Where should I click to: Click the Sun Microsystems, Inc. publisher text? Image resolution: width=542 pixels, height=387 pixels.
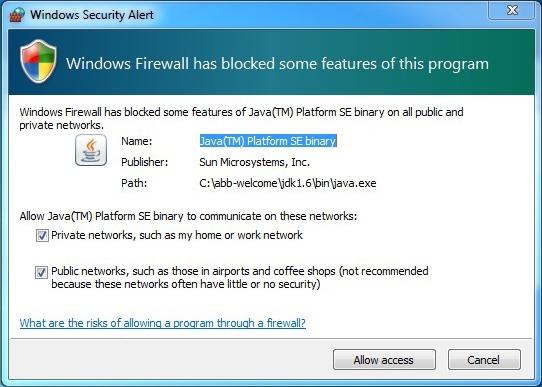(x=254, y=162)
